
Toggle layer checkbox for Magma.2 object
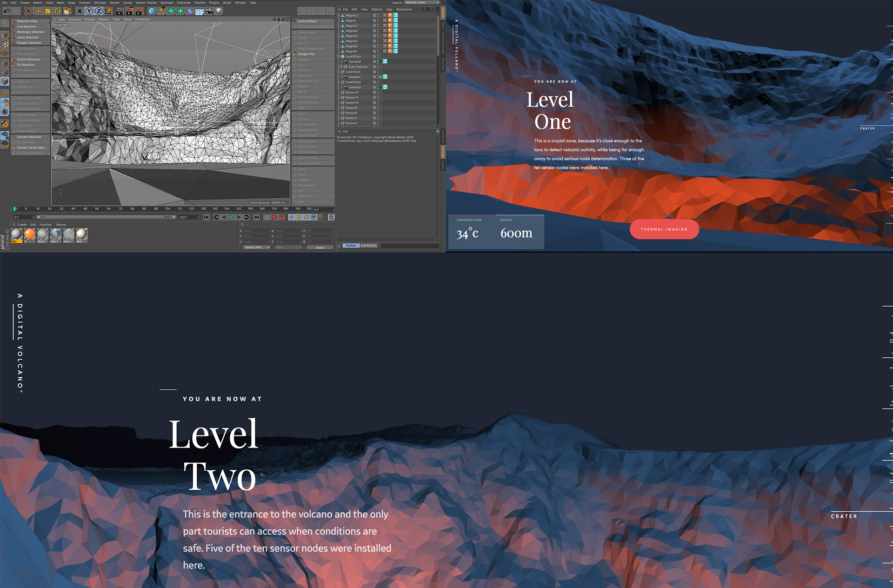[x=374, y=15]
